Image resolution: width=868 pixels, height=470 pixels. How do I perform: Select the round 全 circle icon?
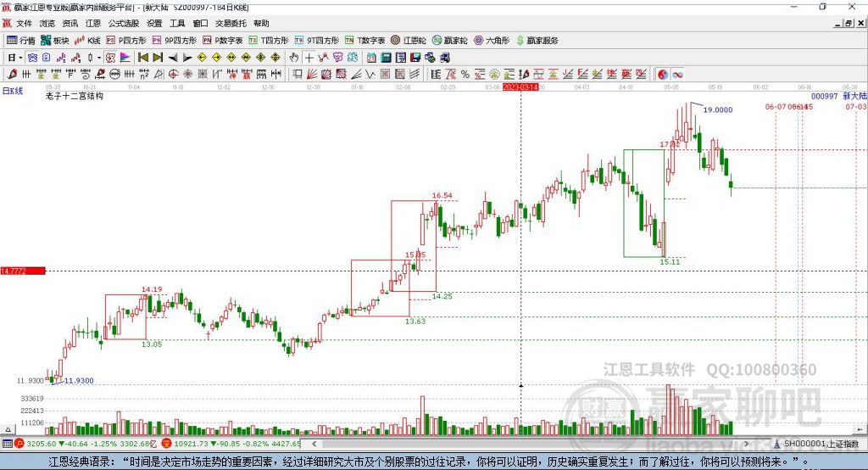coord(494,74)
